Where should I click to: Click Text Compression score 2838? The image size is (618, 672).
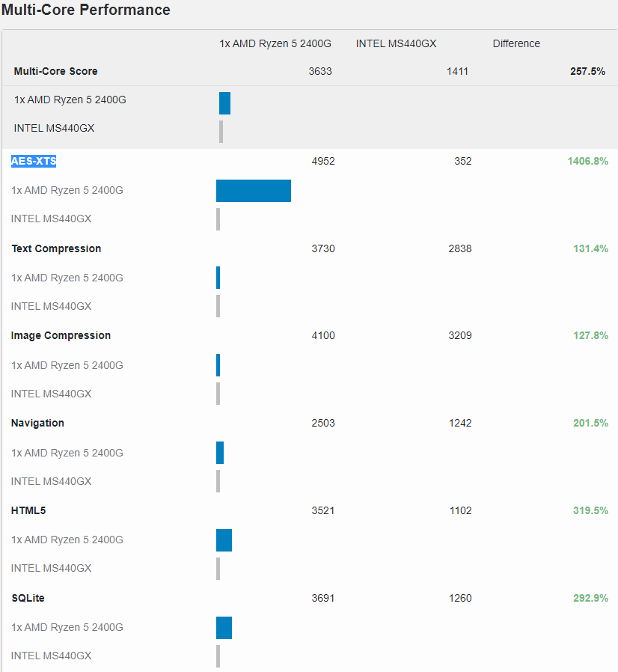[460, 248]
